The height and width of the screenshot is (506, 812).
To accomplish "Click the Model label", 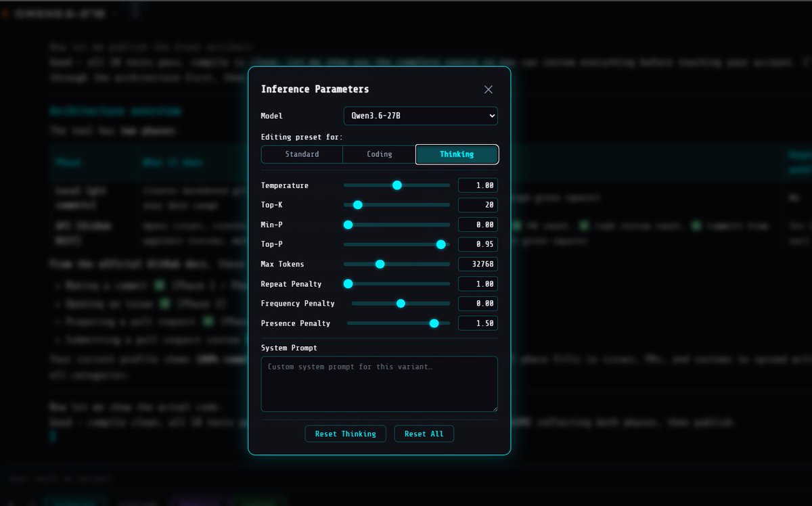I will 272,116.
